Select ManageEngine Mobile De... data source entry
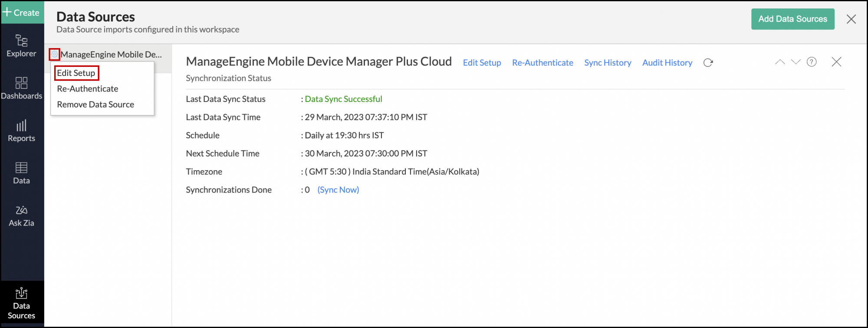 111,55
